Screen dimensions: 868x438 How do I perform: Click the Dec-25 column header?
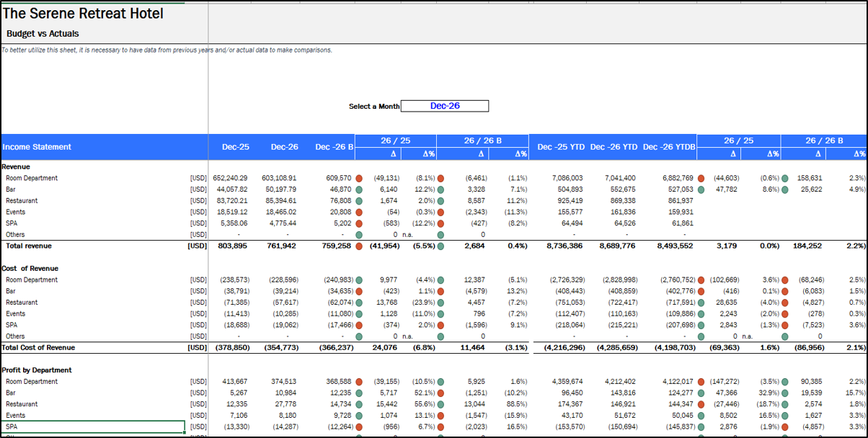[x=234, y=147]
